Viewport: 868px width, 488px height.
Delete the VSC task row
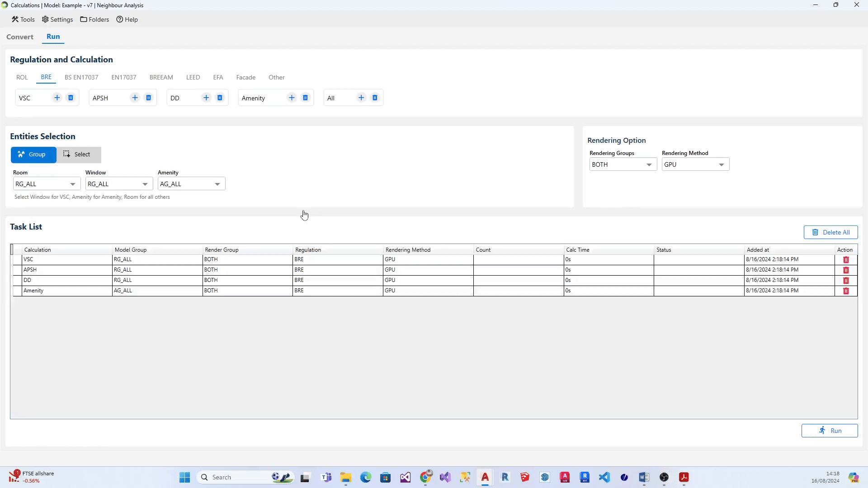846,260
